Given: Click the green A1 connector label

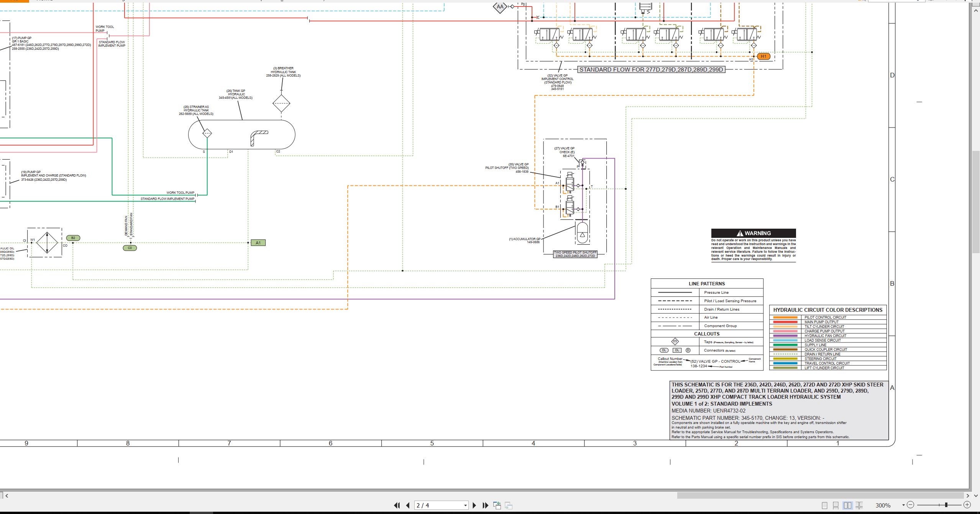Looking at the screenshot, I should [258, 243].
